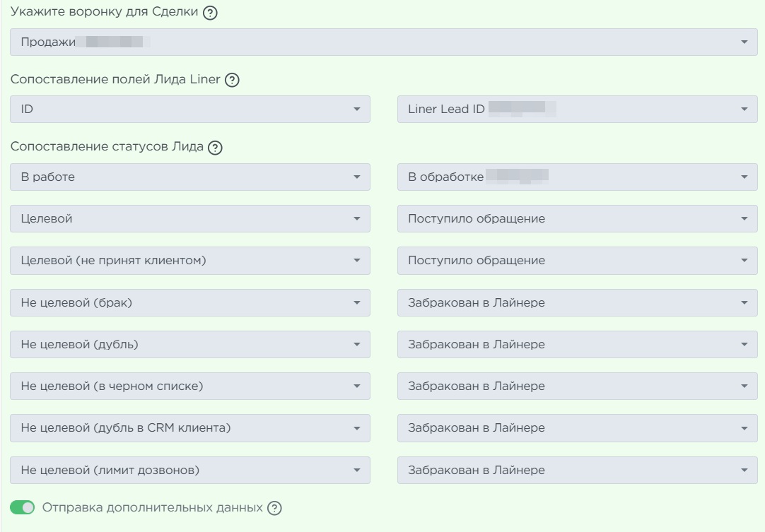Expand "Не целевой (в черном списке)" dropdown

tap(190, 386)
